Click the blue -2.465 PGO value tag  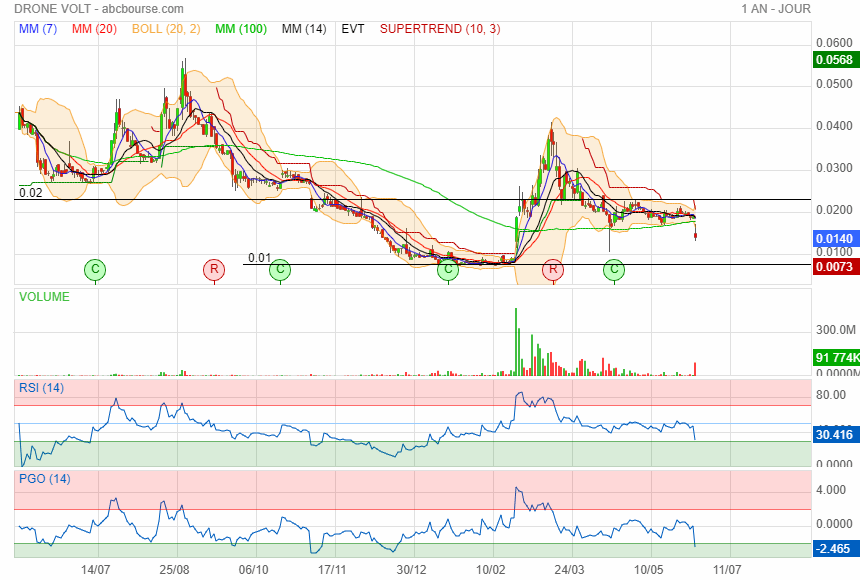(x=835, y=549)
